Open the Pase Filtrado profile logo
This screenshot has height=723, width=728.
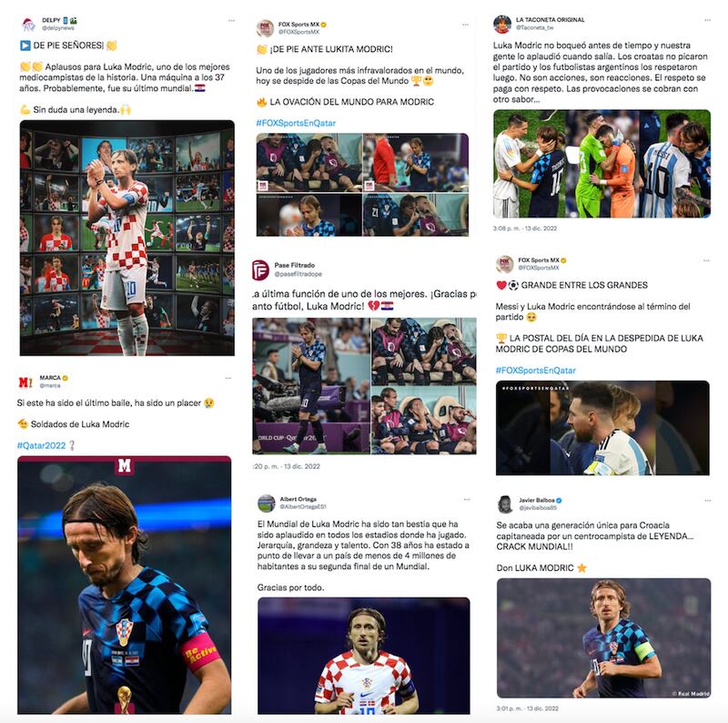pos(260,270)
